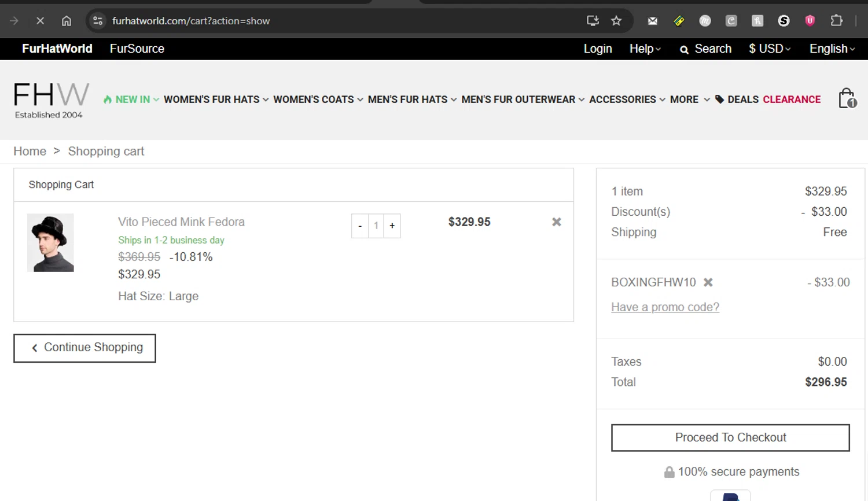Switch to FurHatWorld site tab
This screenshot has width=868, height=501.
point(57,49)
